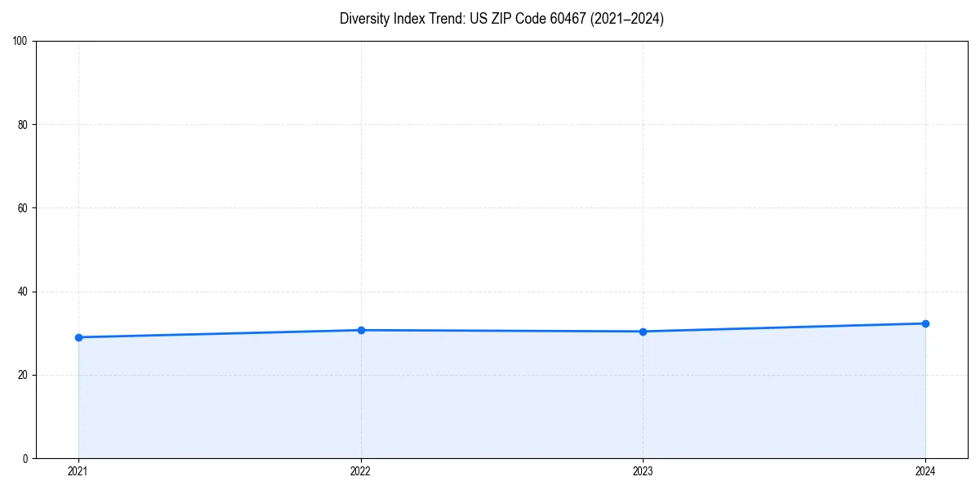Click the 2024 x-axis tick label
The height and width of the screenshot is (490, 980).
[925, 470]
